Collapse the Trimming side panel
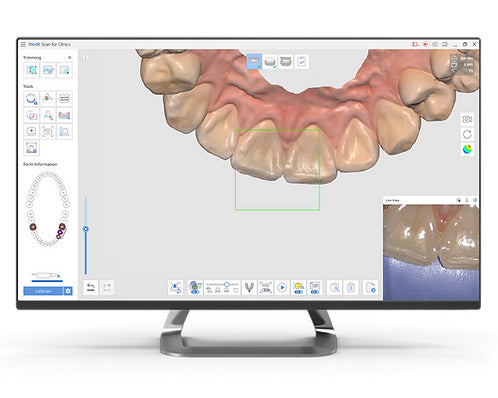This screenshot has width=498, height=398. click(69, 58)
